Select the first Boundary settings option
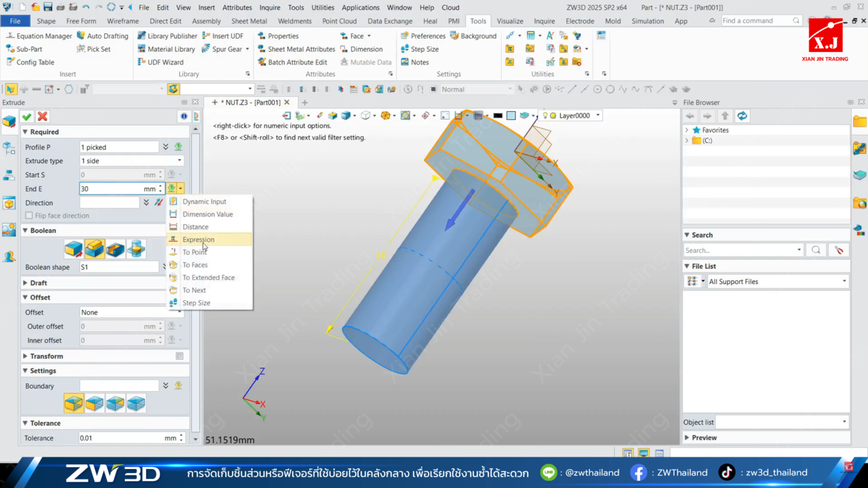The height and width of the screenshot is (488, 868). point(74,403)
